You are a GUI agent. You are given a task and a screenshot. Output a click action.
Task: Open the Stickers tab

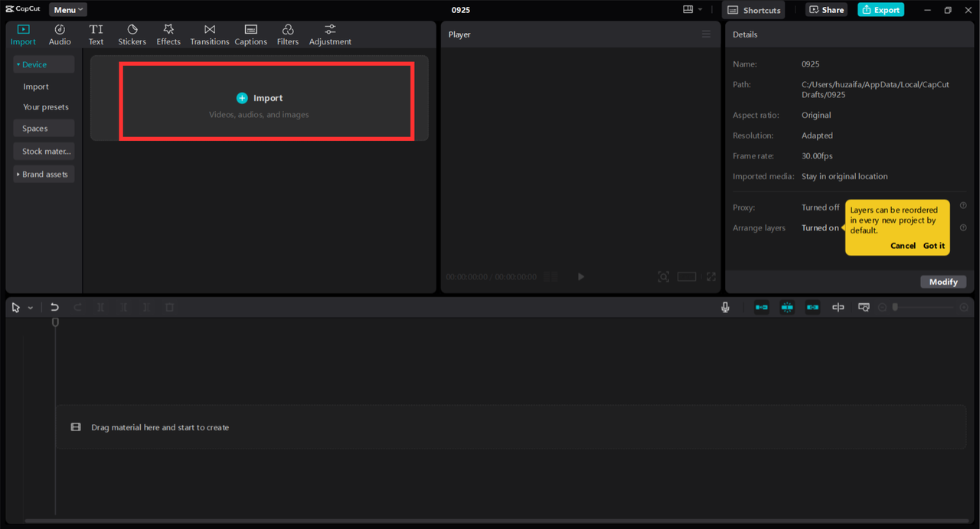pos(132,34)
